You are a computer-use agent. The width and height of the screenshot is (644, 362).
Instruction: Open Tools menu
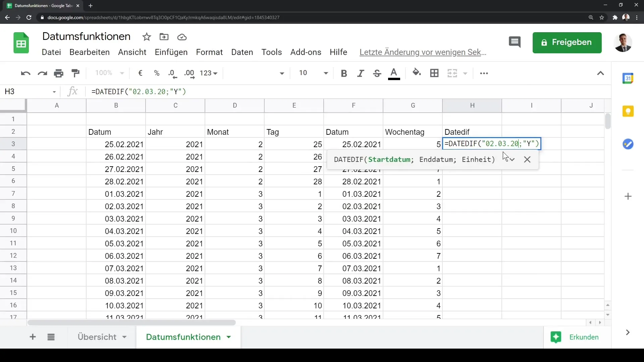[272, 52]
